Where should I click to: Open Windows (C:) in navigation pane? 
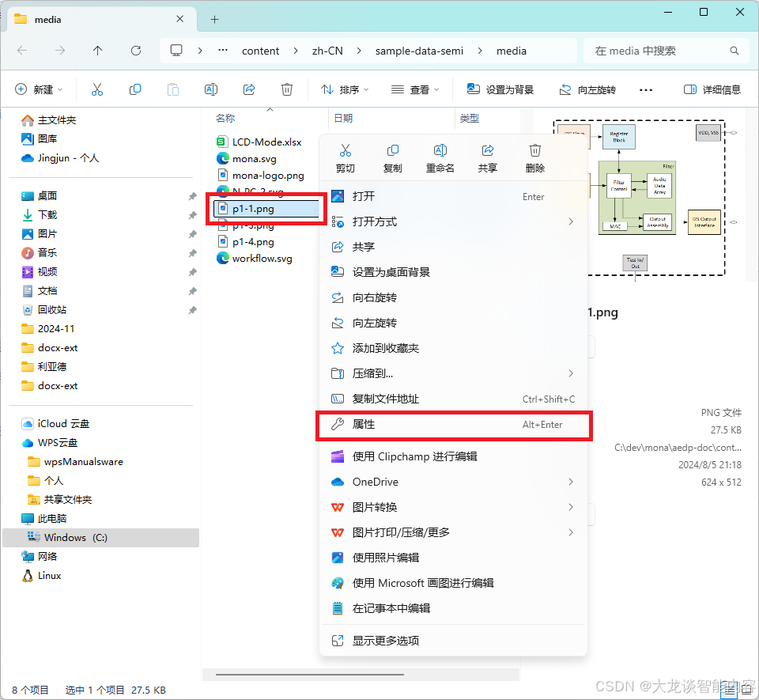[x=100, y=537]
